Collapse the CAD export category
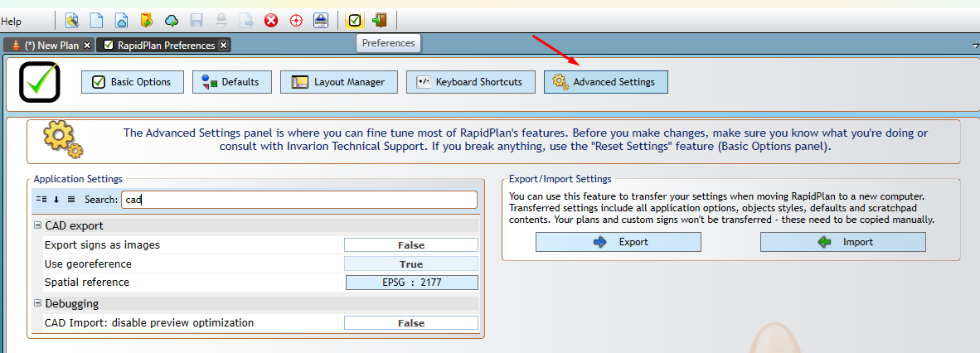 (x=37, y=225)
